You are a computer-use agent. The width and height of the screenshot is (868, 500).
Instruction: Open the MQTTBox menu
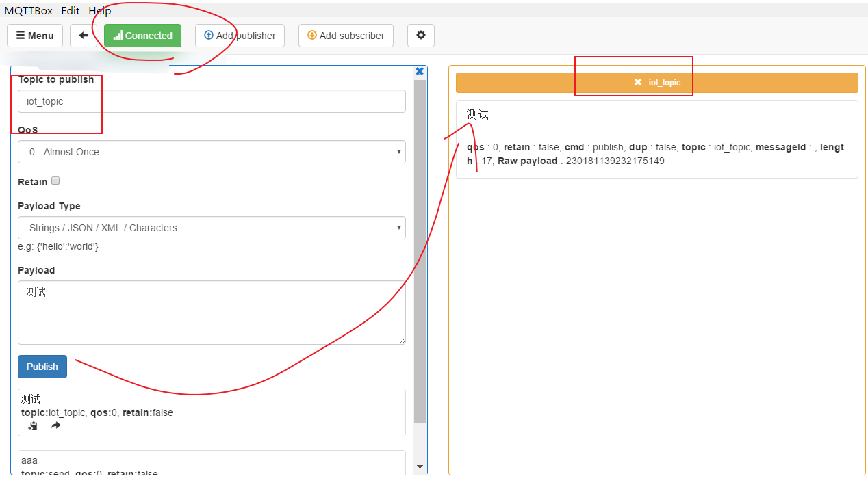[28, 10]
